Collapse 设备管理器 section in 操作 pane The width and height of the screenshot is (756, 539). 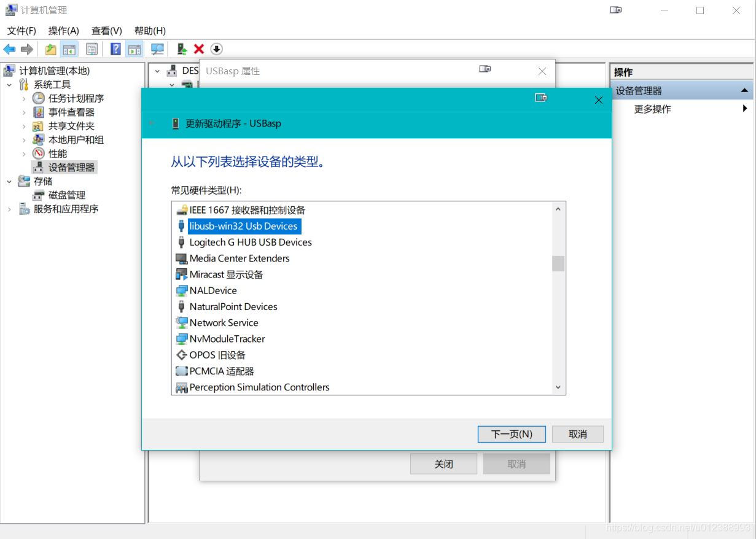(x=744, y=90)
